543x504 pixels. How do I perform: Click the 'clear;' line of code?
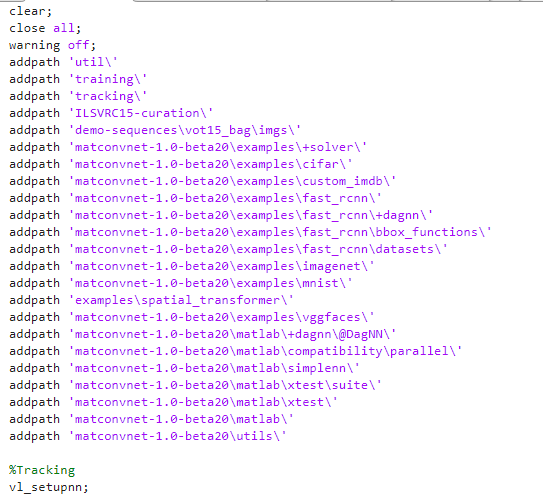tap(30, 11)
